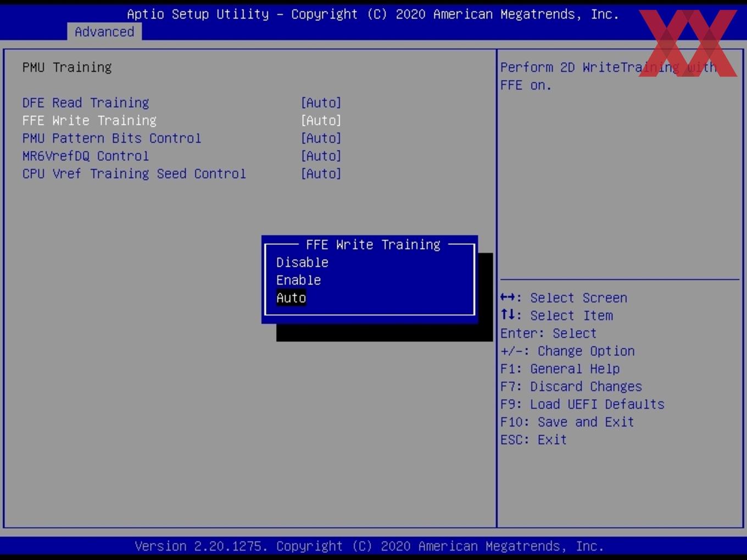Choose the highlighted Auto option in the popup
This screenshot has width=747, height=560.
pyautogui.click(x=291, y=298)
